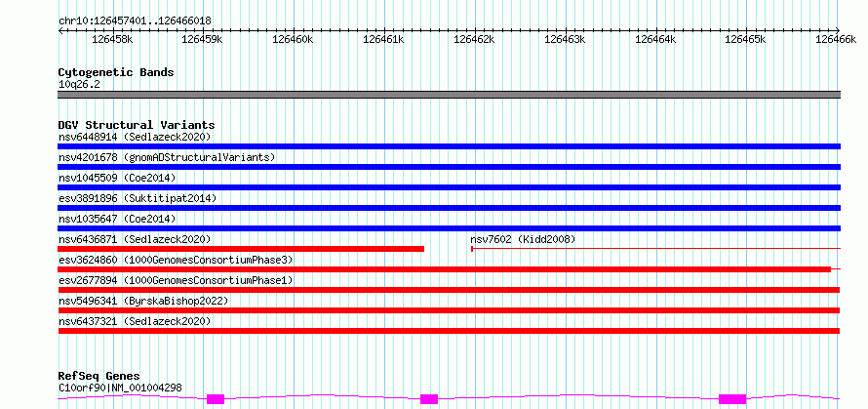Click the short red bar under nsv6436871

[241, 249]
